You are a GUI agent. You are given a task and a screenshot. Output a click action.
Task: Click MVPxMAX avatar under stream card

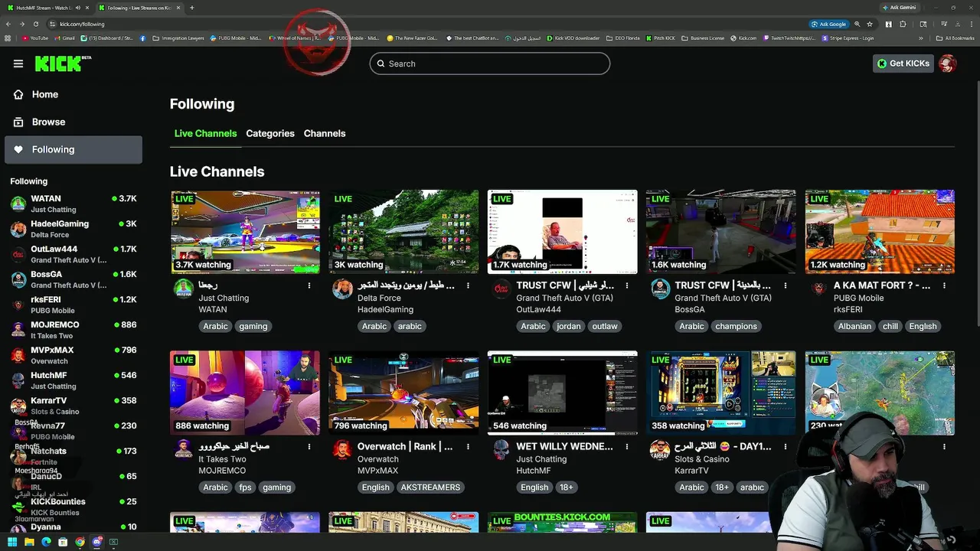point(342,449)
